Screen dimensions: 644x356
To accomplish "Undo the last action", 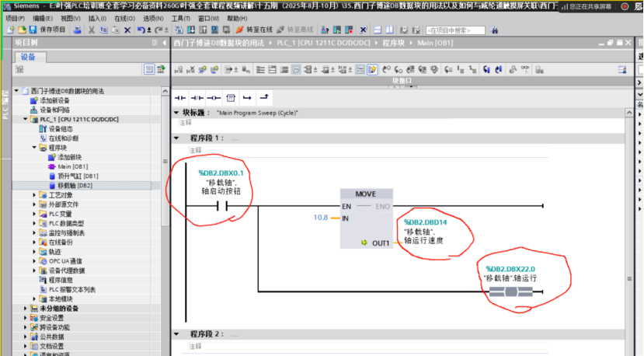I will click(141, 30).
